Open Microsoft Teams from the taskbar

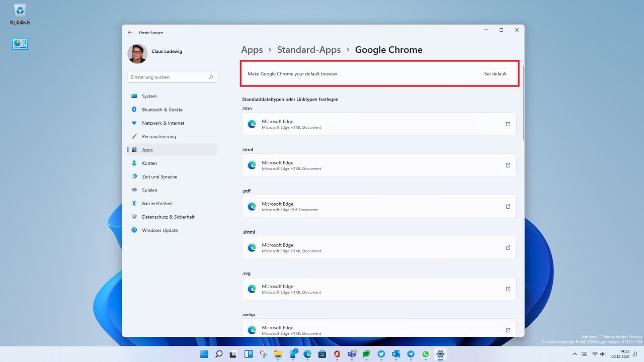[352, 354]
